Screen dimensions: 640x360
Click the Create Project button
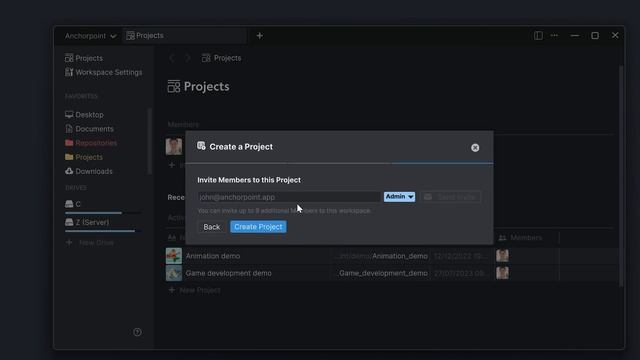pos(258,227)
